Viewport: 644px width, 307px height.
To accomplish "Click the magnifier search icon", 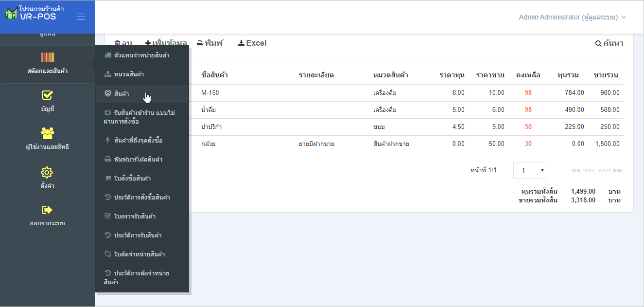I will pos(598,43).
